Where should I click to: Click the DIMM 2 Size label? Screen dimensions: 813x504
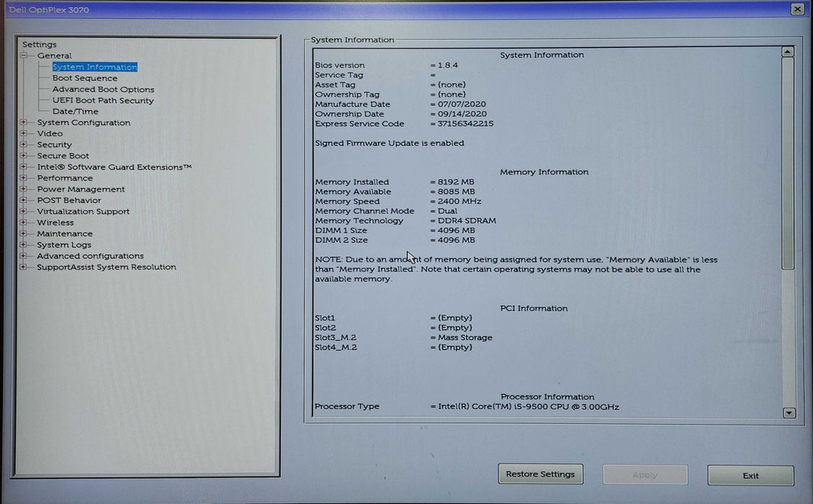click(341, 240)
